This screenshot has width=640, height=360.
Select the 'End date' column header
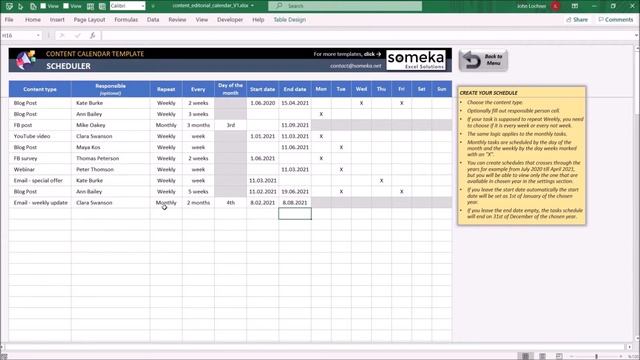[295, 89]
